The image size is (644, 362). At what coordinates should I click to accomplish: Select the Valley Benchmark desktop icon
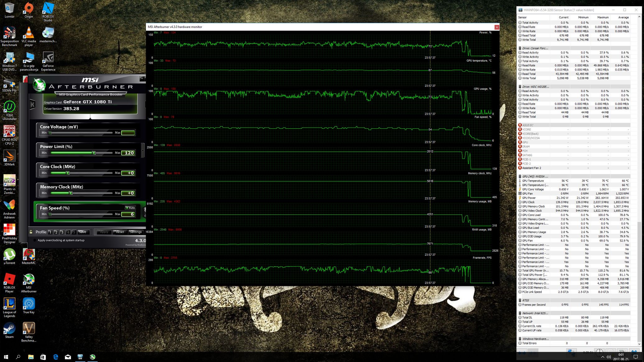(29, 332)
